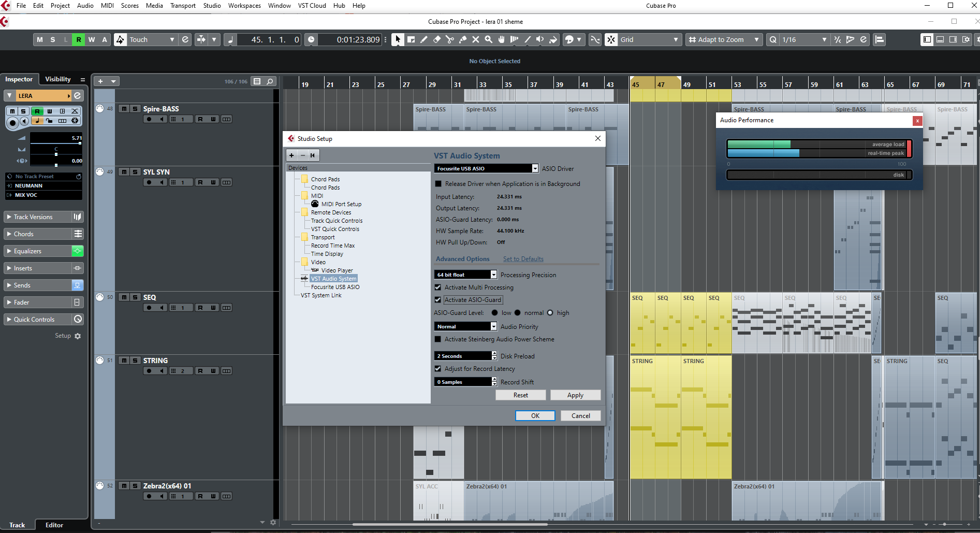Select Focusrite USB ASIO in device tree

click(335, 287)
